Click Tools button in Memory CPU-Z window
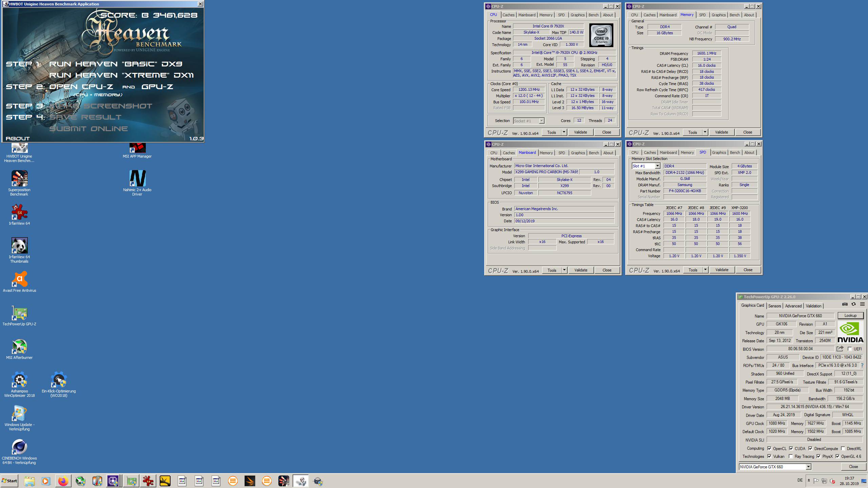Image resolution: width=868 pixels, height=488 pixels. pos(693,132)
